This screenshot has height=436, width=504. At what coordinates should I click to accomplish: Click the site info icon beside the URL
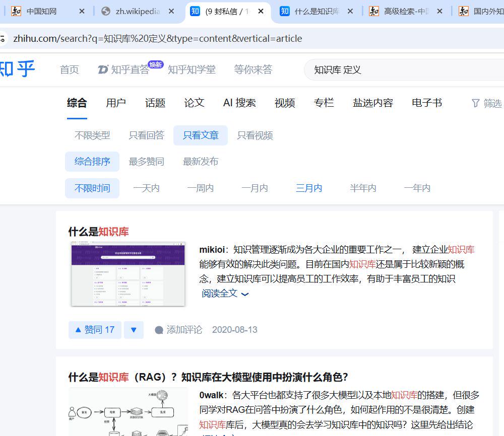click(4, 38)
